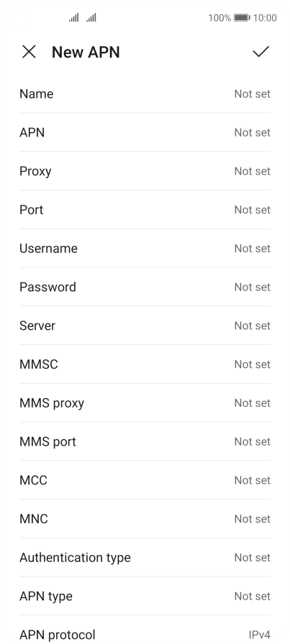
Task: Select the APN type option
Action: 145,596
